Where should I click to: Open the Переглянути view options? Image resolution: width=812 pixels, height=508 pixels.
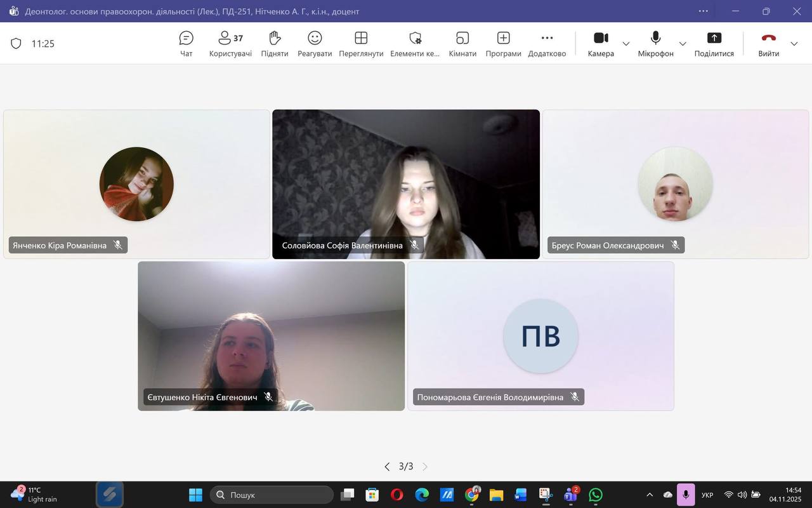361,44
